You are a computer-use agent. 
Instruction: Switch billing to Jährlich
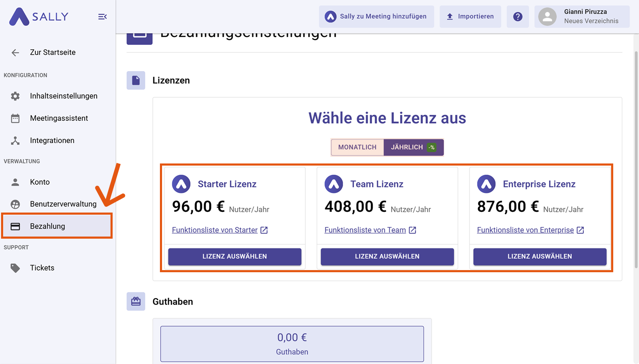(413, 147)
